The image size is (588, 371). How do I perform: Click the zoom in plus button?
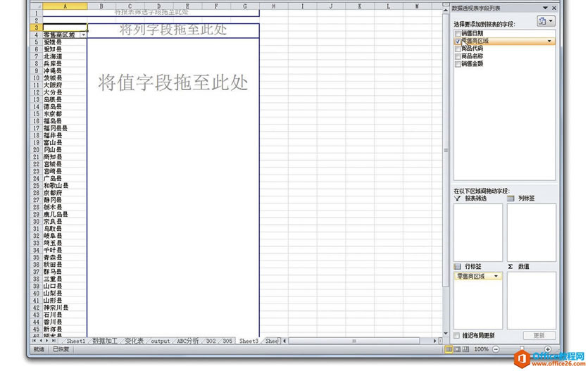(x=548, y=349)
